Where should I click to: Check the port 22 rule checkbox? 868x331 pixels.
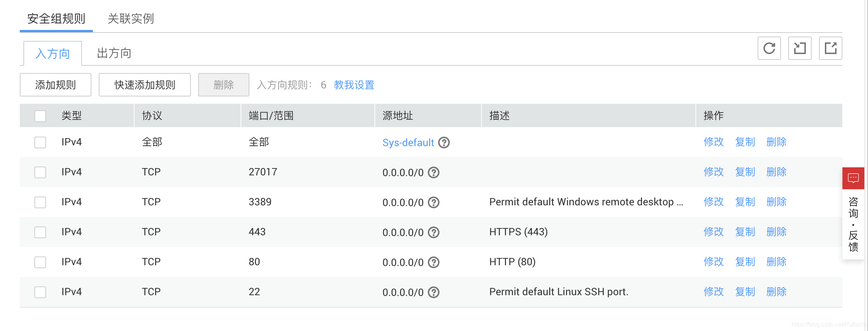(40, 292)
